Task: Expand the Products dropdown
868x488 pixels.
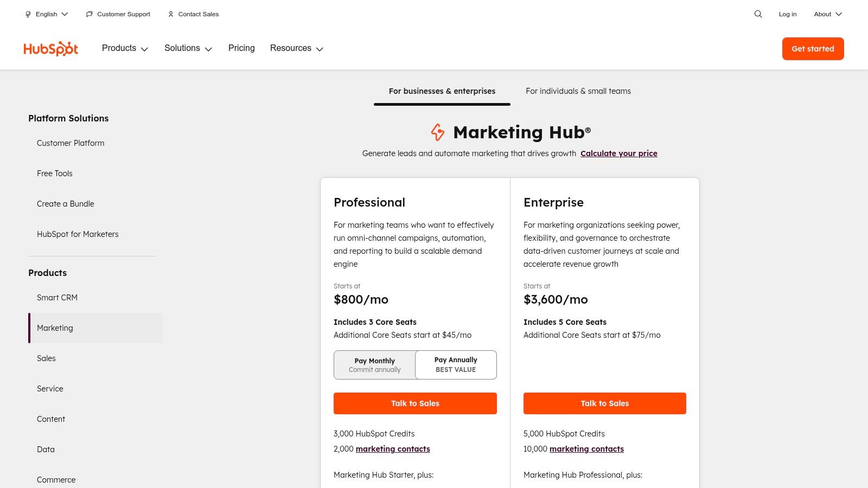Action: 125,48
